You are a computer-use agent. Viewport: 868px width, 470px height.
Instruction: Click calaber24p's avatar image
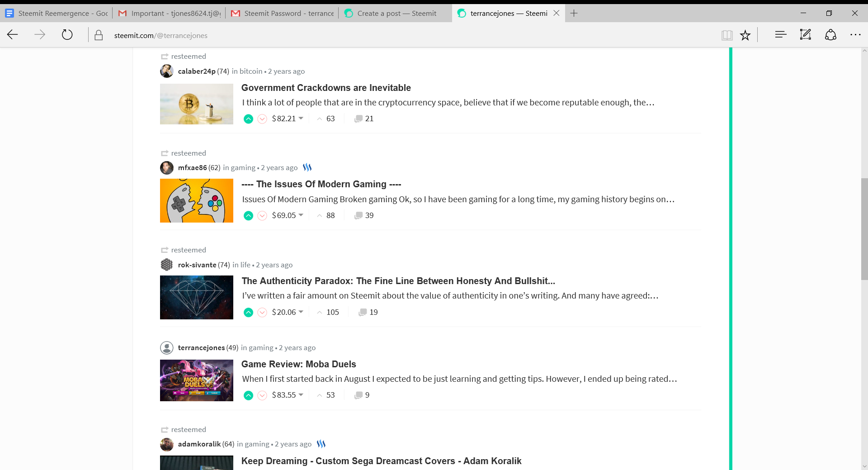(x=167, y=71)
